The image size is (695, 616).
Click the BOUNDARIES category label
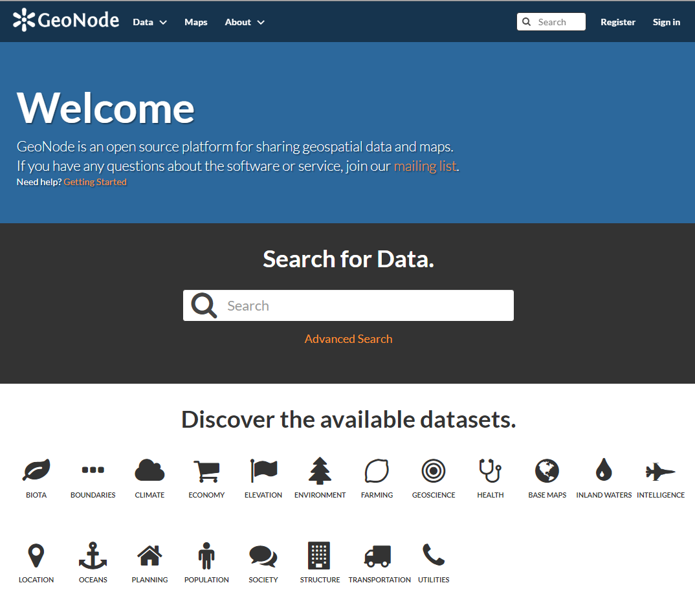coord(93,495)
